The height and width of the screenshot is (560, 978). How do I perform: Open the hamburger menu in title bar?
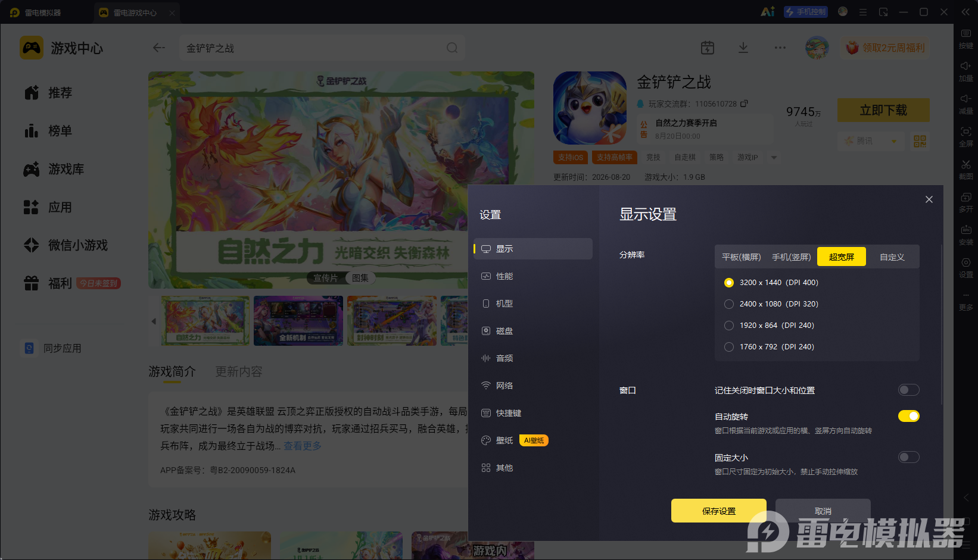(x=862, y=12)
